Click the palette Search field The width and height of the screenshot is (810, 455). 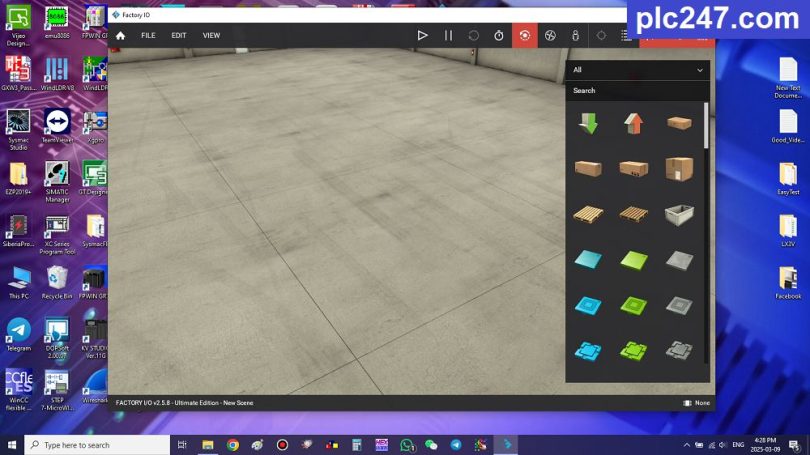635,90
